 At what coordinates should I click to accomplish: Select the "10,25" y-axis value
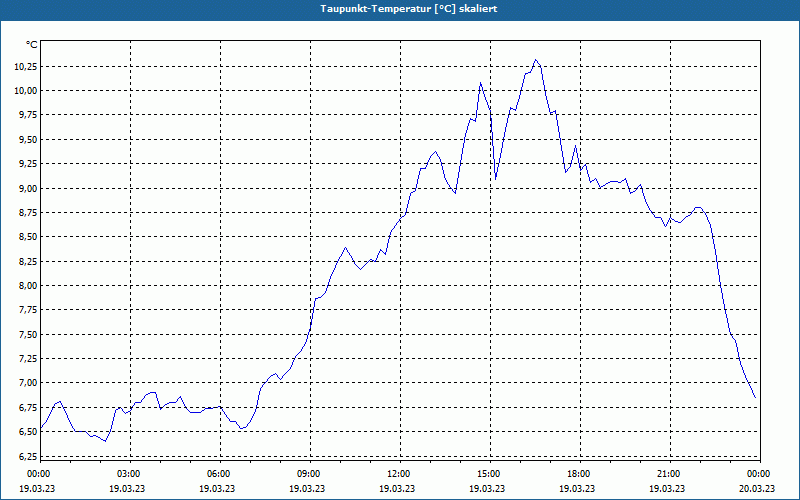coord(27,67)
